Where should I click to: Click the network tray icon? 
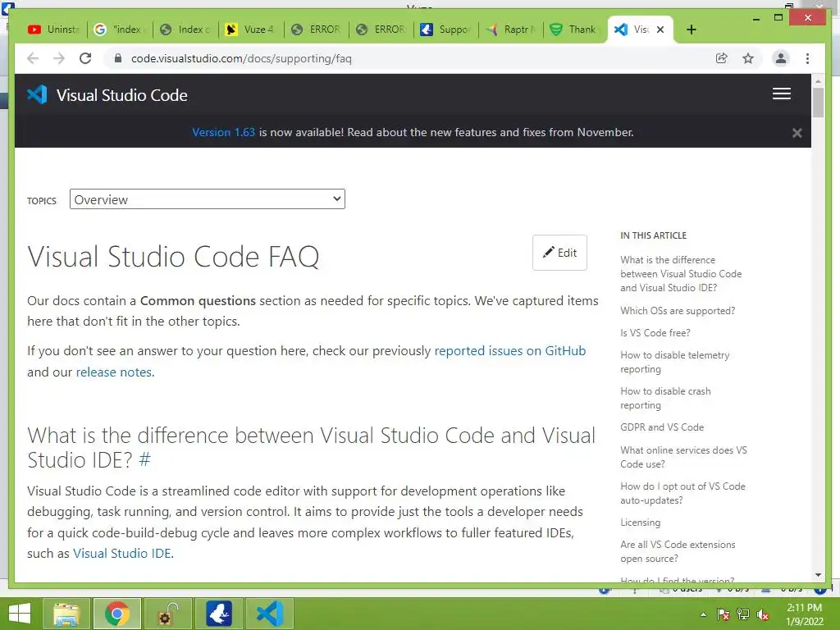[x=742, y=614]
